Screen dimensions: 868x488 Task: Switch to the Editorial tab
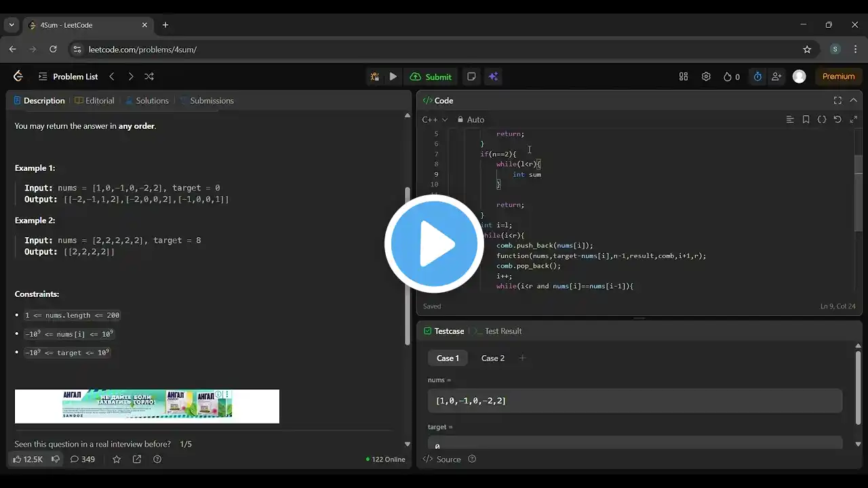pos(94,100)
